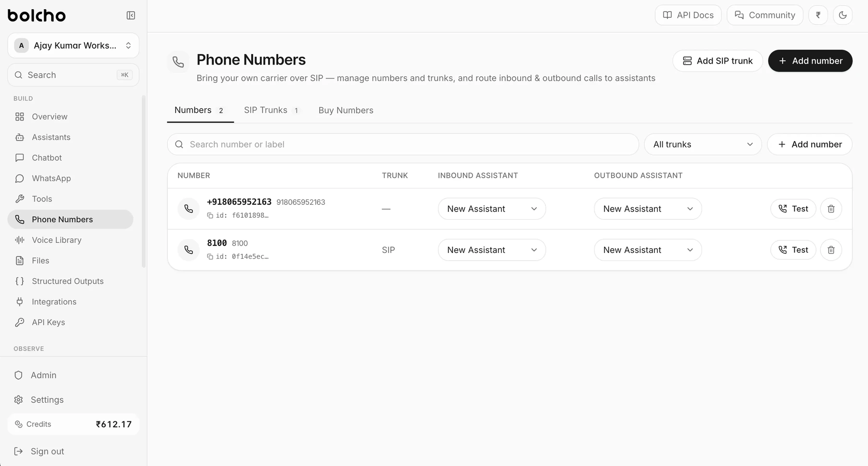868x466 pixels.
Task: Open the currency rupee button
Action: (818, 15)
